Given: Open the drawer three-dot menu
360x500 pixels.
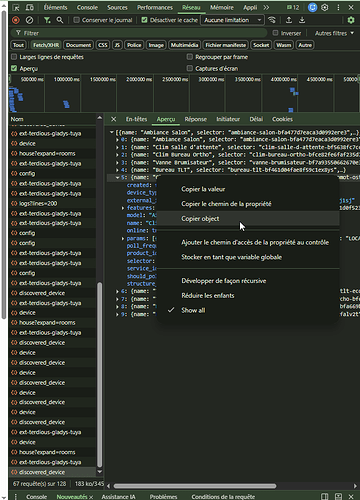Looking at the screenshot, I should click(15, 497).
